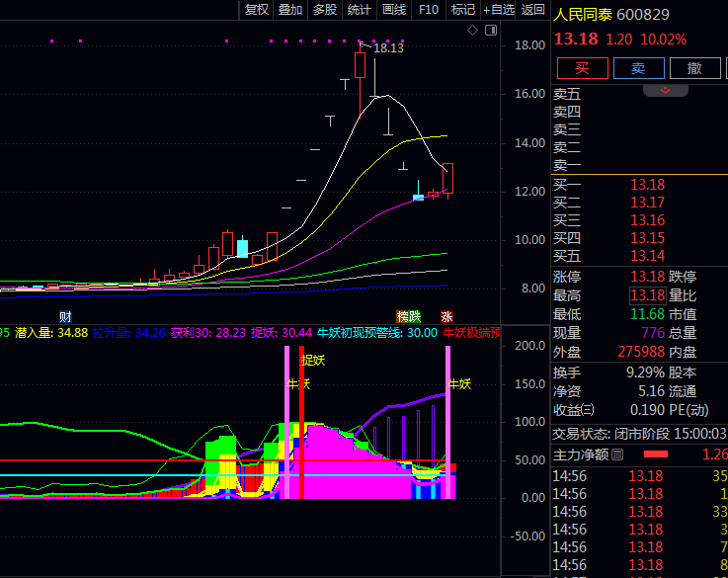
Task: Click the 返回 back button
Action: (x=533, y=10)
